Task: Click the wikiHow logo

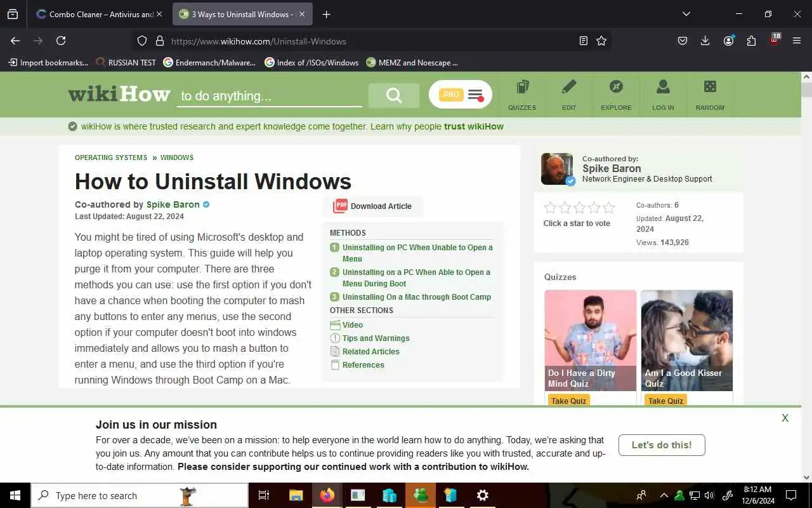Action: 119,94
